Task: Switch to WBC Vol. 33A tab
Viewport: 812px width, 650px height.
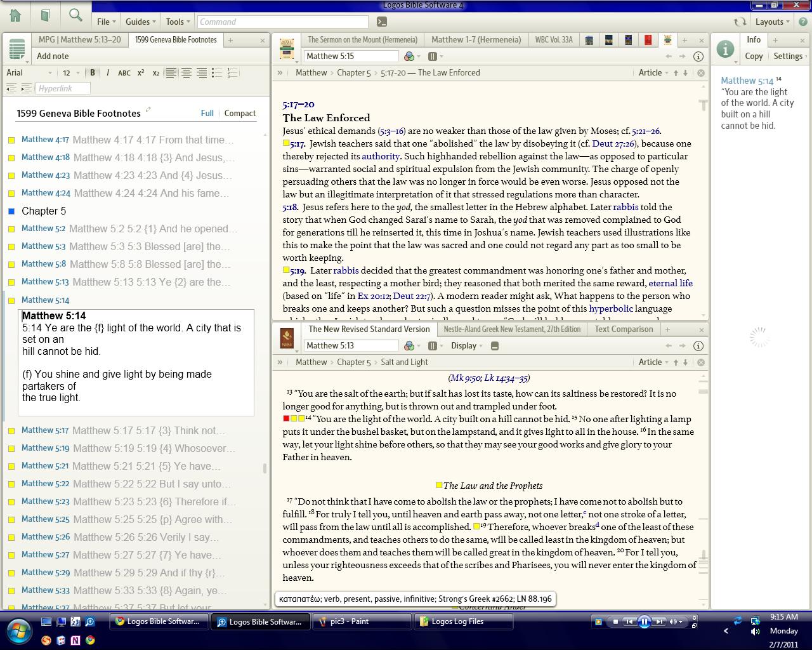Action: pos(554,39)
